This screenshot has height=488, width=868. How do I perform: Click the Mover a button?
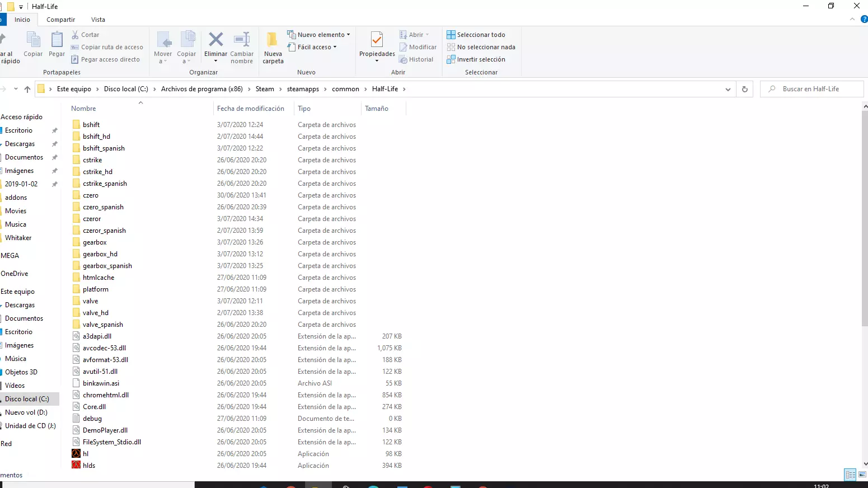(163, 48)
